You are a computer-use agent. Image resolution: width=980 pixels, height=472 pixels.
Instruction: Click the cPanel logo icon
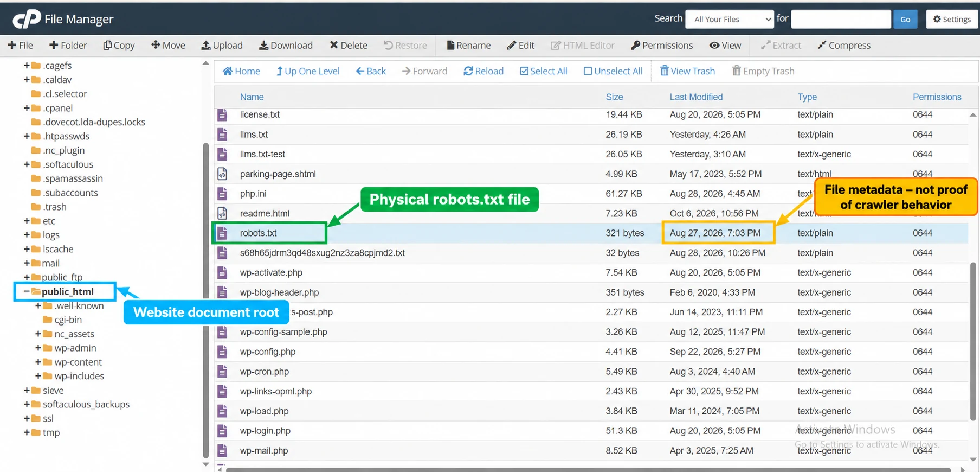(27, 19)
